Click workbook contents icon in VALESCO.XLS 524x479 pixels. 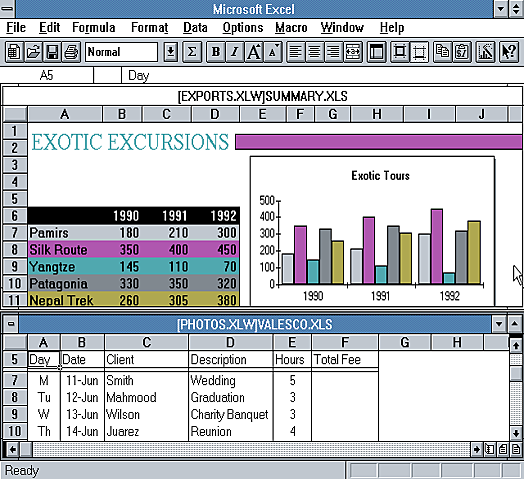pos(490,449)
